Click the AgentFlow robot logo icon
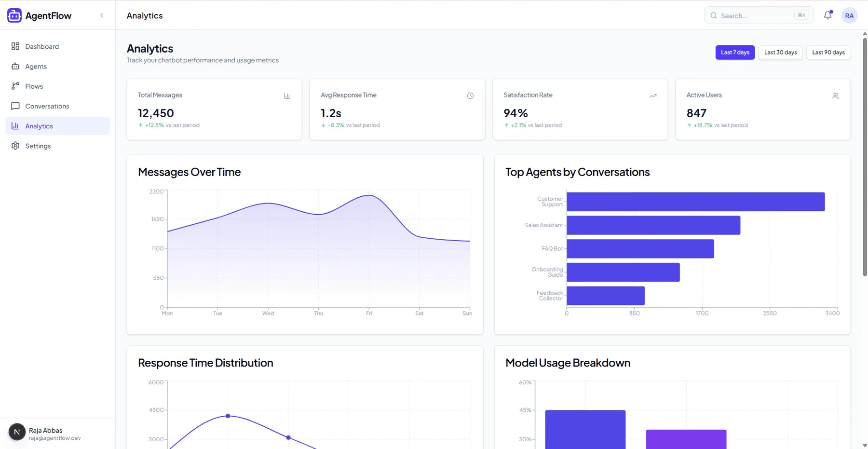The width and height of the screenshot is (868, 449). tap(14, 15)
